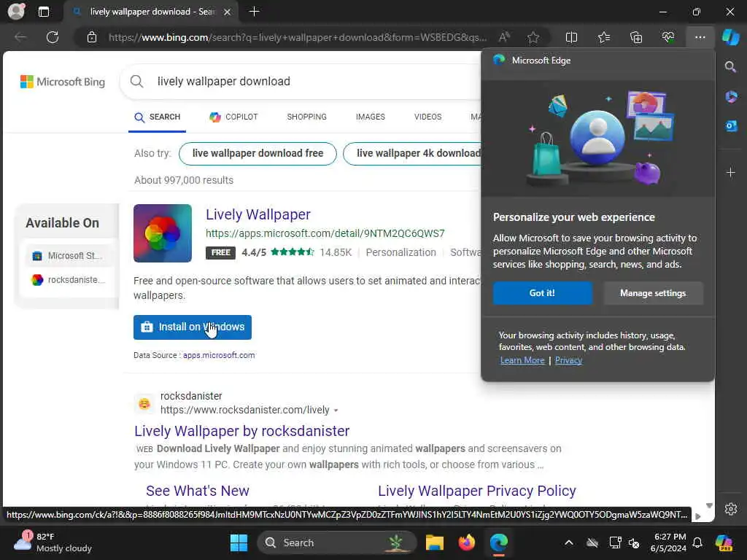Image resolution: width=747 pixels, height=560 pixels.
Task: Switch to the SHOPPING tab
Action: pos(307,117)
